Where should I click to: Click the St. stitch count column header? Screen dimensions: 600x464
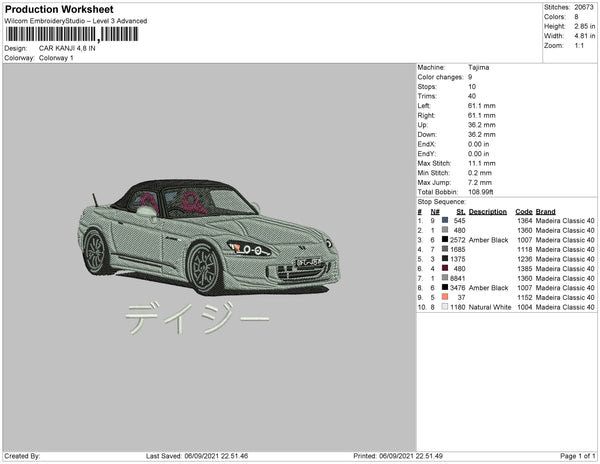click(460, 212)
